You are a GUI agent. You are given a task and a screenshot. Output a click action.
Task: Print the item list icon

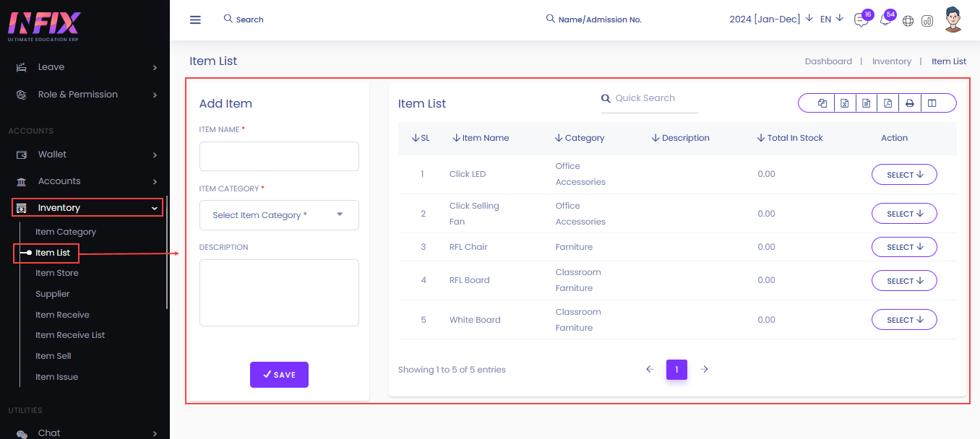[910, 103]
